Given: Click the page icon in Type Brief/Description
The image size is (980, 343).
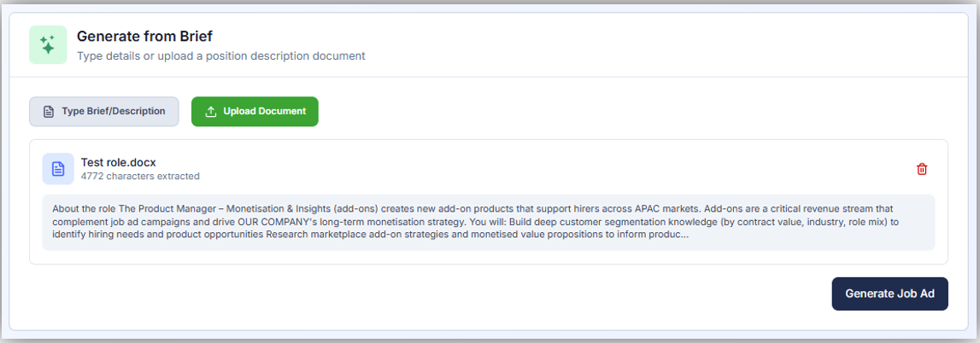Looking at the screenshot, I should coord(50,112).
